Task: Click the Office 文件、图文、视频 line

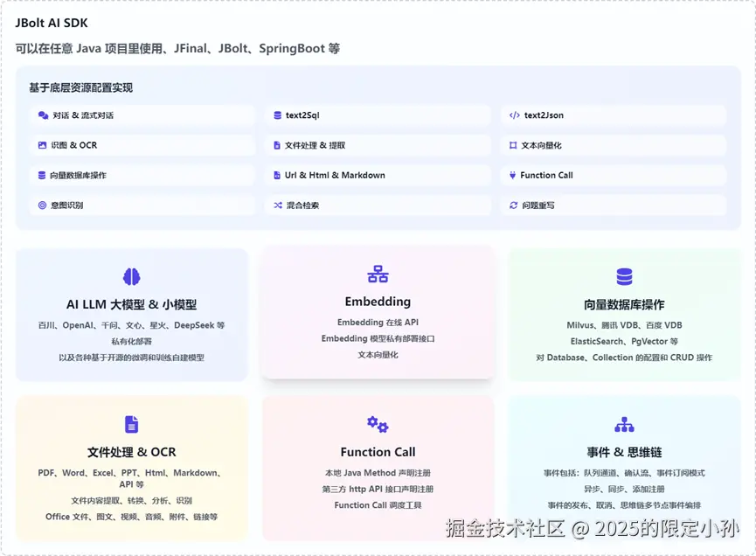Action: [x=132, y=517]
